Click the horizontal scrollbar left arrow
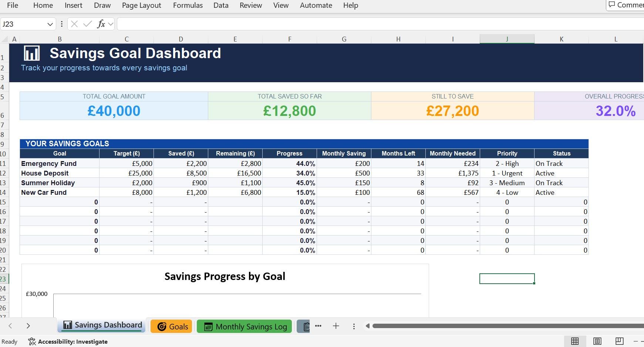 pyautogui.click(x=367, y=326)
